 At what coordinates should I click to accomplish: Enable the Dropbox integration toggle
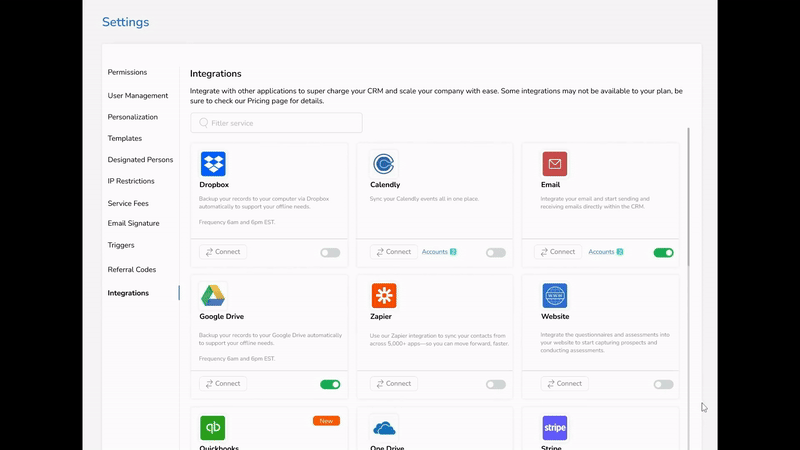330,253
